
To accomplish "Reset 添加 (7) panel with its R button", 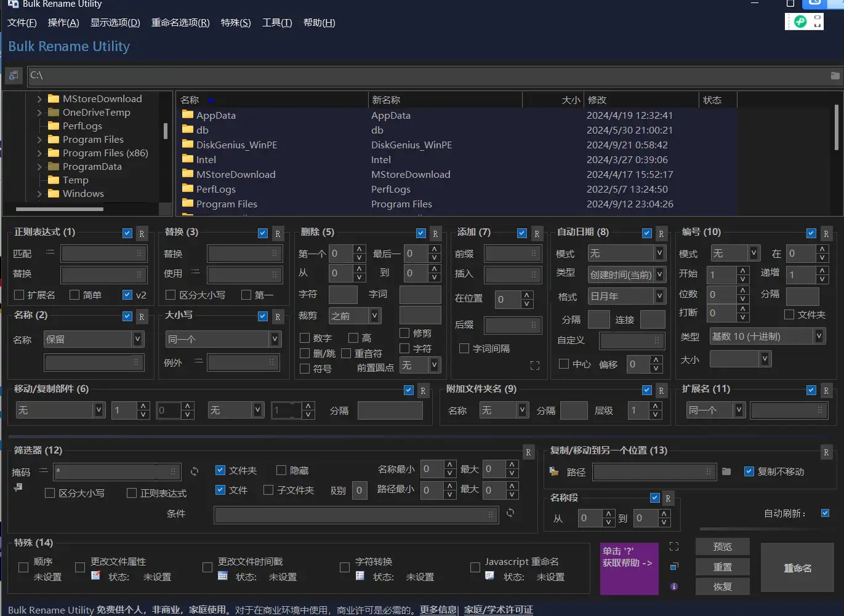I will [537, 234].
